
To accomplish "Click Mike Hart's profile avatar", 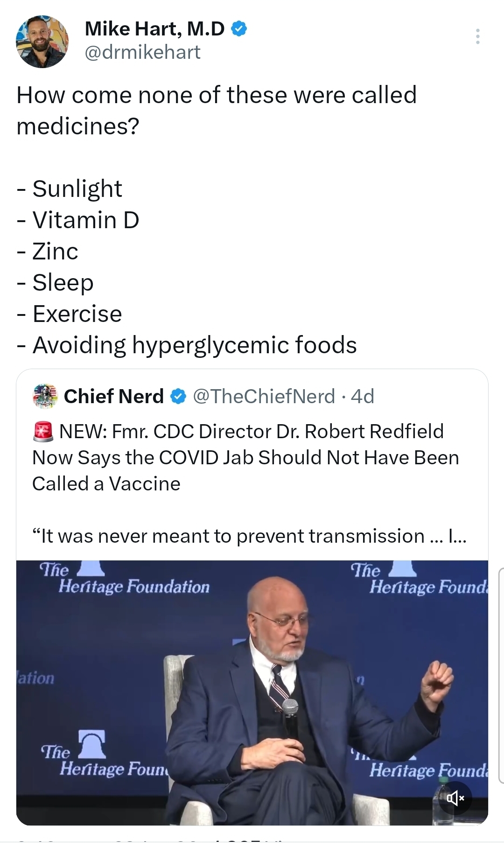I will pyautogui.click(x=42, y=42).
